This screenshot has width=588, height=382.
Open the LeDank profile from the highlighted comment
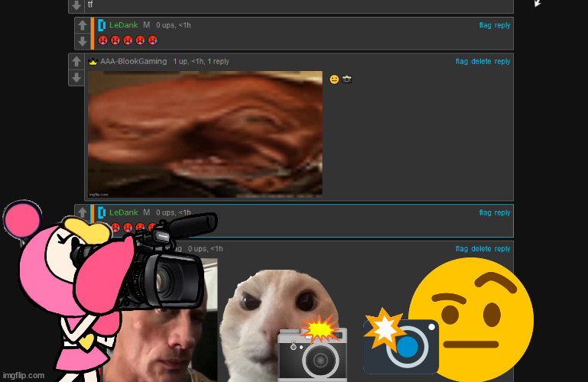[x=124, y=212]
